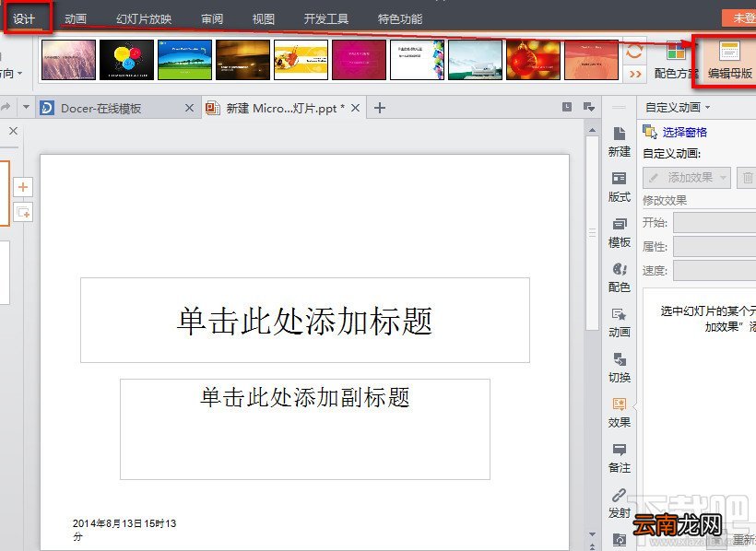Select the 效果 effects sidebar icon
The width and height of the screenshot is (756, 551).
click(x=620, y=413)
